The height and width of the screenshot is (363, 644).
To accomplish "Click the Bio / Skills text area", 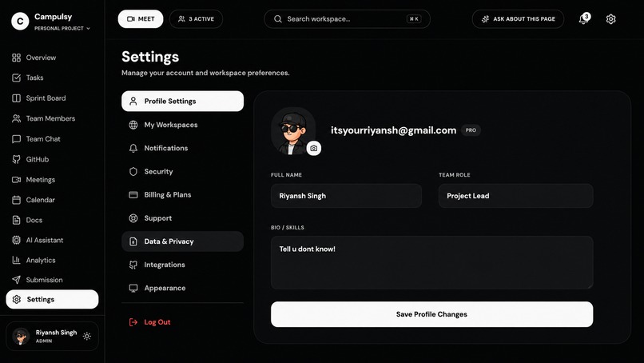I will pos(432,262).
